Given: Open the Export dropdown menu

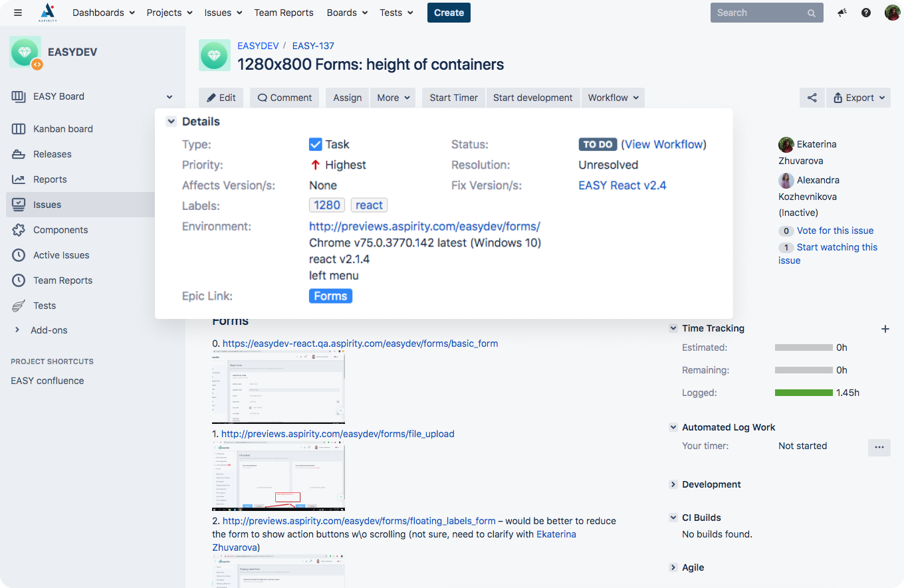Looking at the screenshot, I should coord(859,98).
